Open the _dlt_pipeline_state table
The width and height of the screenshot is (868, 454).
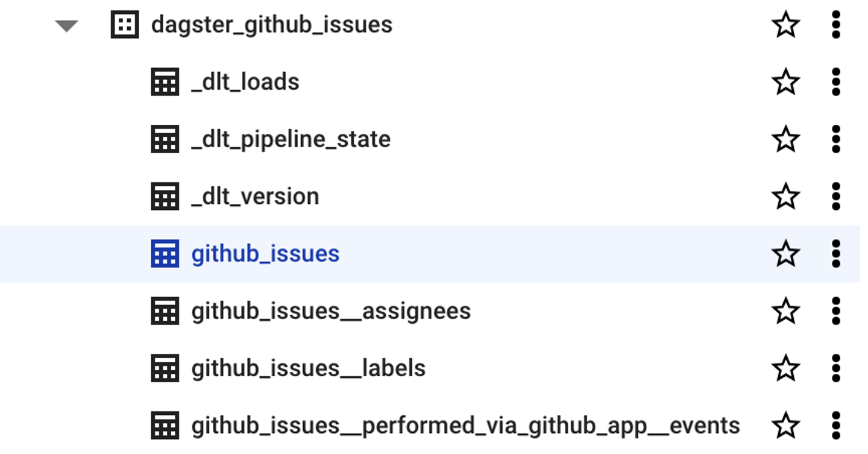point(292,139)
